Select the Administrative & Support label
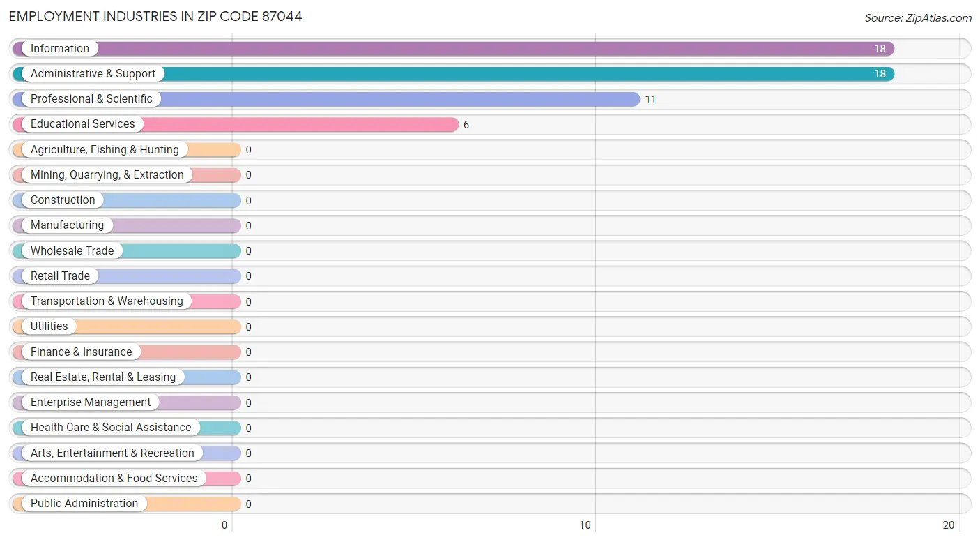The width and height of the screenshot is (980, 542). [x=93, y=74]
